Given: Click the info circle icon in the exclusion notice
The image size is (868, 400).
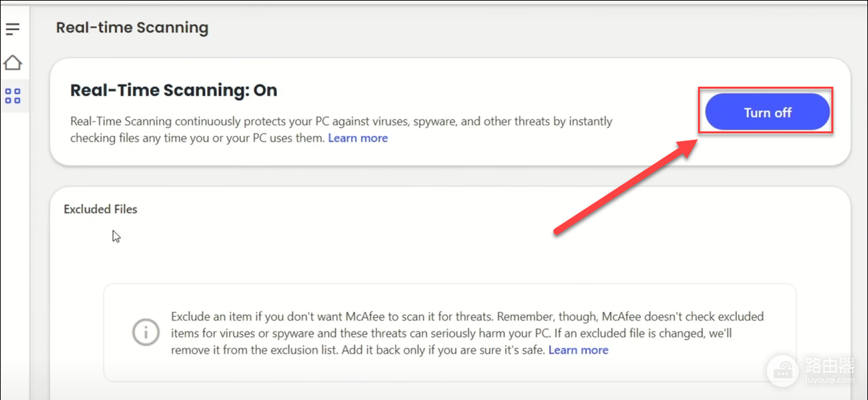Looking at the screenshot, I should [x=145, y=333].
